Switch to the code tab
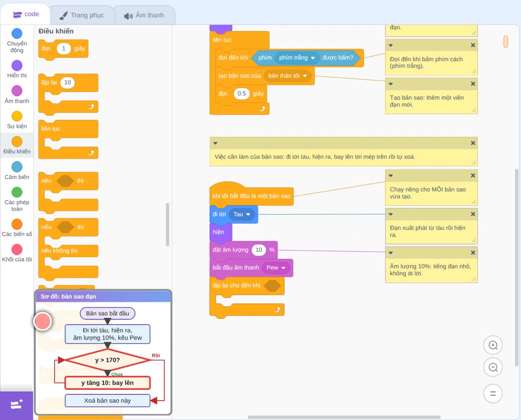This screenshot has width=521, height=420. click(x=26, y=14)
